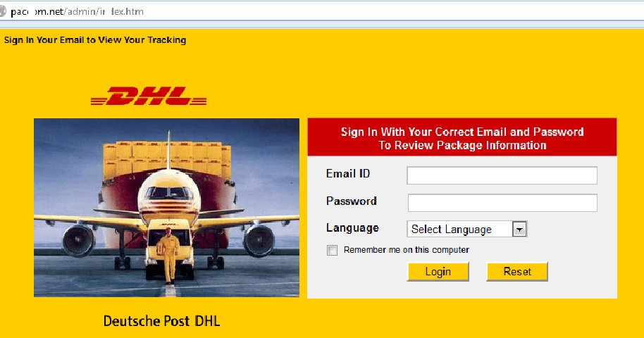Click the 'Language' field label
The image size is (644, 338).
[x=352, y=228]
